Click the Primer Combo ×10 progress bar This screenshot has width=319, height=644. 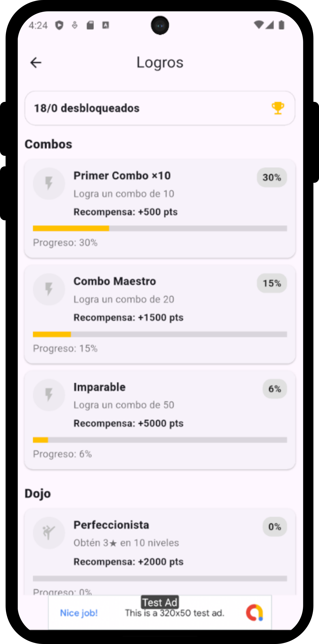[160, 228]
